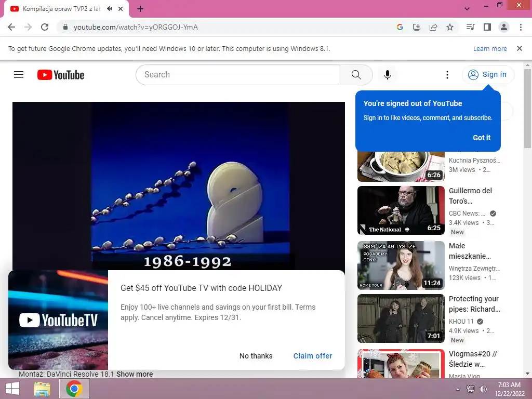Click Claim offer for YouTube TV
Image resolution: width=532 pixels, height=399 pixels.
click(x=312, y=356)
